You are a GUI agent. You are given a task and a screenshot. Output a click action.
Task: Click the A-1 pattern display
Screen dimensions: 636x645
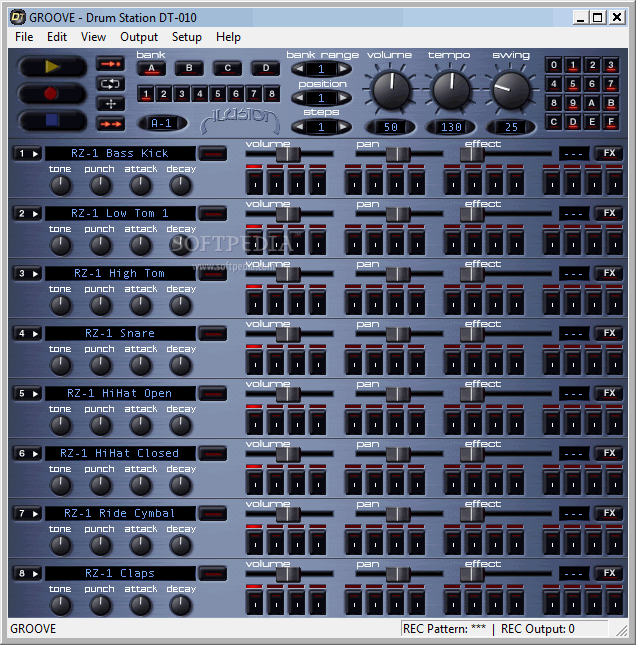click(162, 123)
